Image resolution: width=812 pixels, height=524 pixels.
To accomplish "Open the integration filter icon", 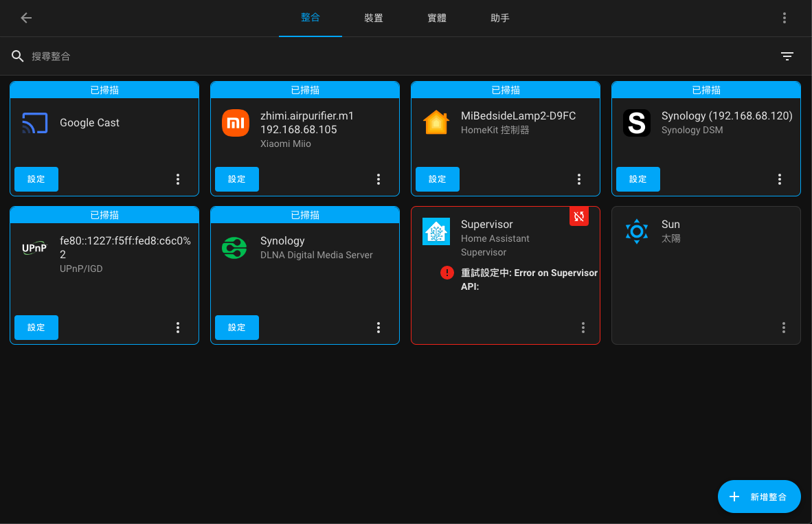I will [x=787, y=56].
